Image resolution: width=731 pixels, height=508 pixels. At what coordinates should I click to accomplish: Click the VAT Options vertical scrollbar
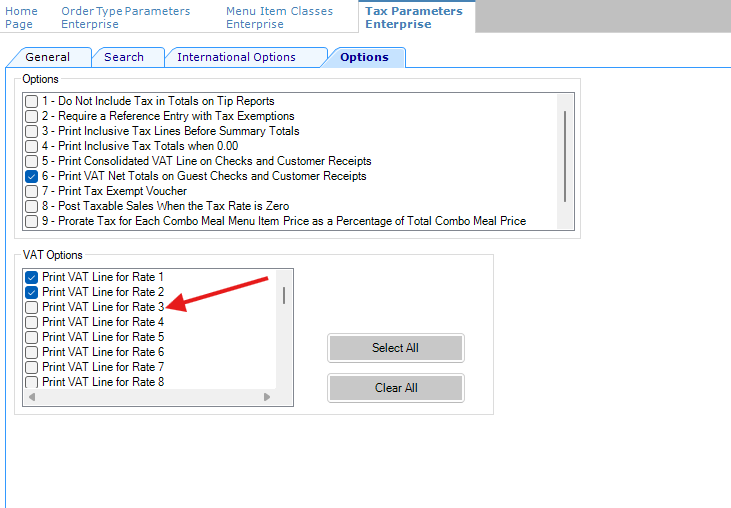point(284,295)
